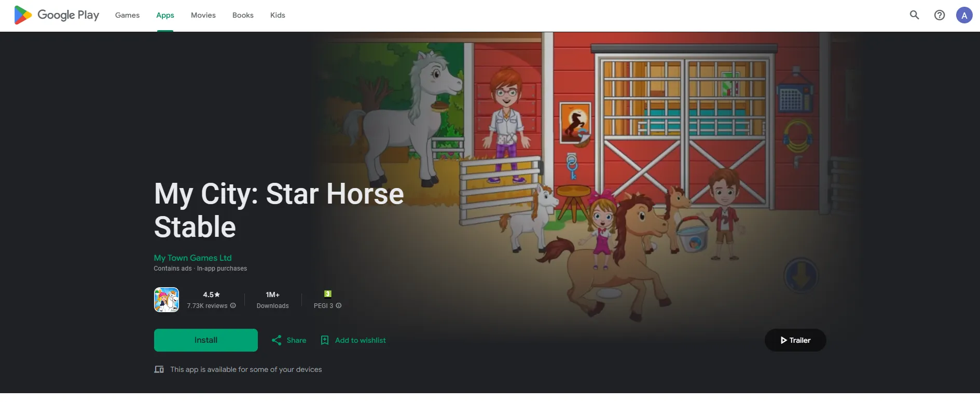Click the PEGI 3 info icon
The height and width of the screenshot is (402, 980).
point(339,305)
